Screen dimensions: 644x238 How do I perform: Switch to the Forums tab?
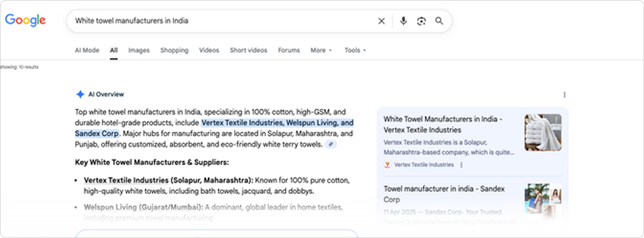click(x=289, y=50)
